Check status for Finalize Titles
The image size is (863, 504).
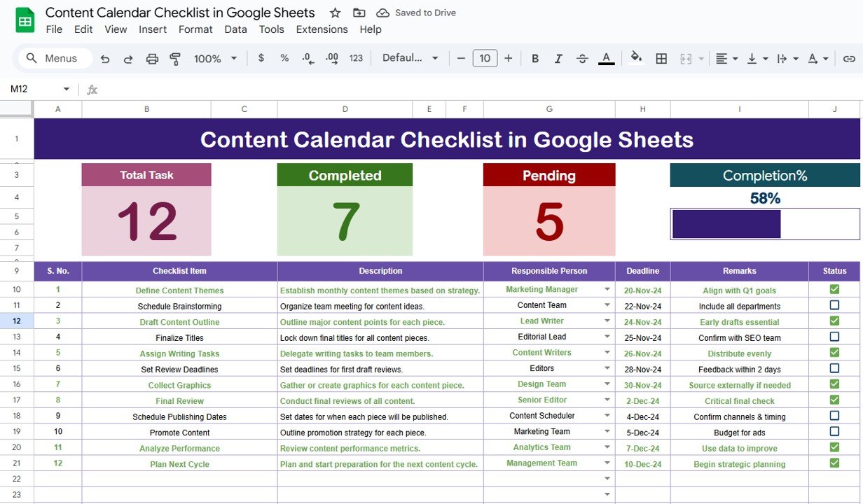click(834, 337)
